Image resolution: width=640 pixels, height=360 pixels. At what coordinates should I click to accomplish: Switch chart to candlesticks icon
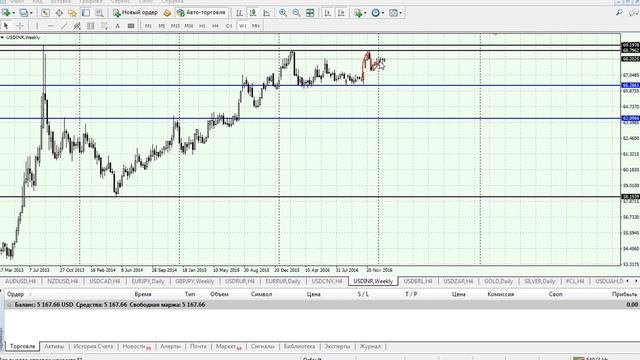(253, 13)
